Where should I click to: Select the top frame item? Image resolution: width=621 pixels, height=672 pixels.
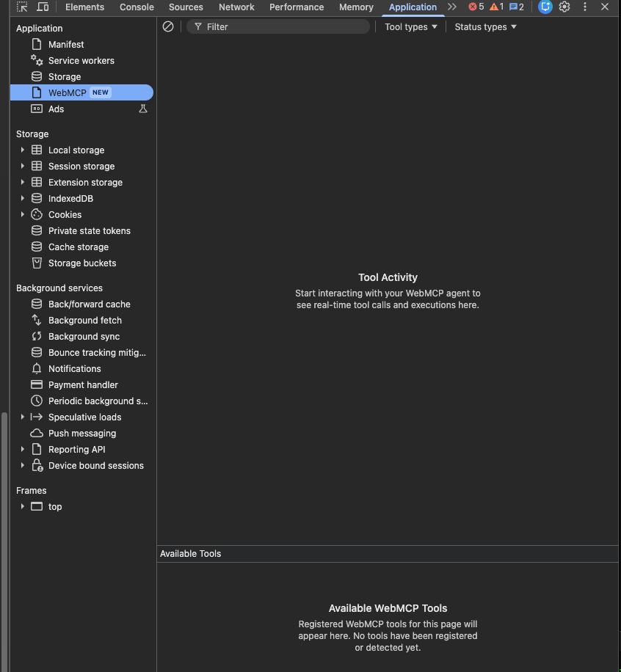[81, 507]
